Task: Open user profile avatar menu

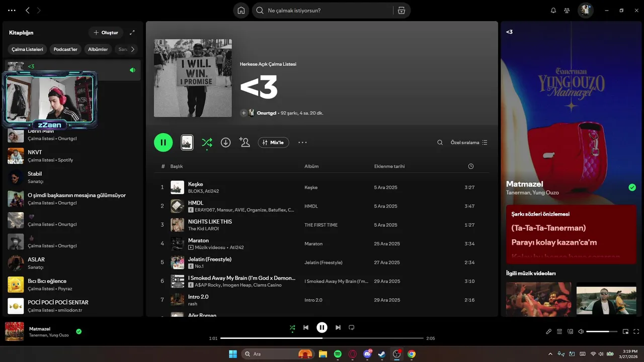Action: tap(585, 11)
